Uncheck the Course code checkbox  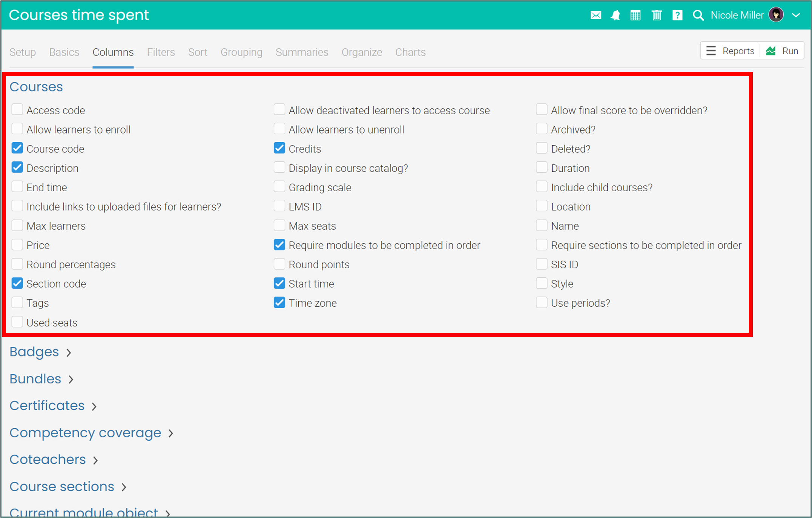[17, 148]
